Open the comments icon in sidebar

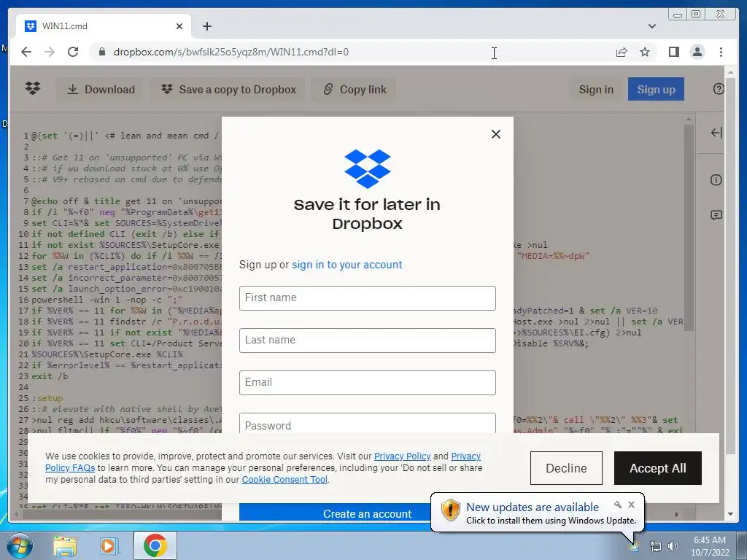point(716,215)
